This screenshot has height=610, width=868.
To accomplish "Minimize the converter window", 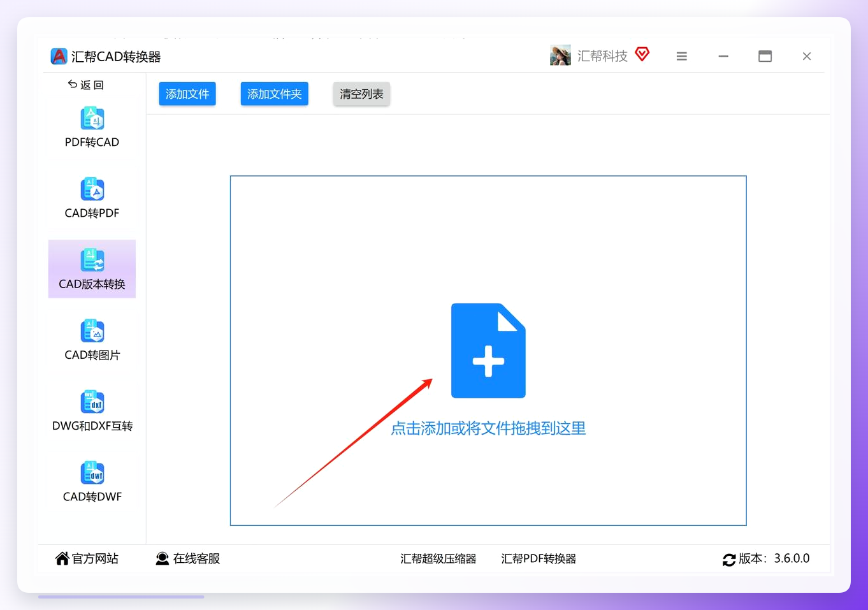I will [723, 56].
